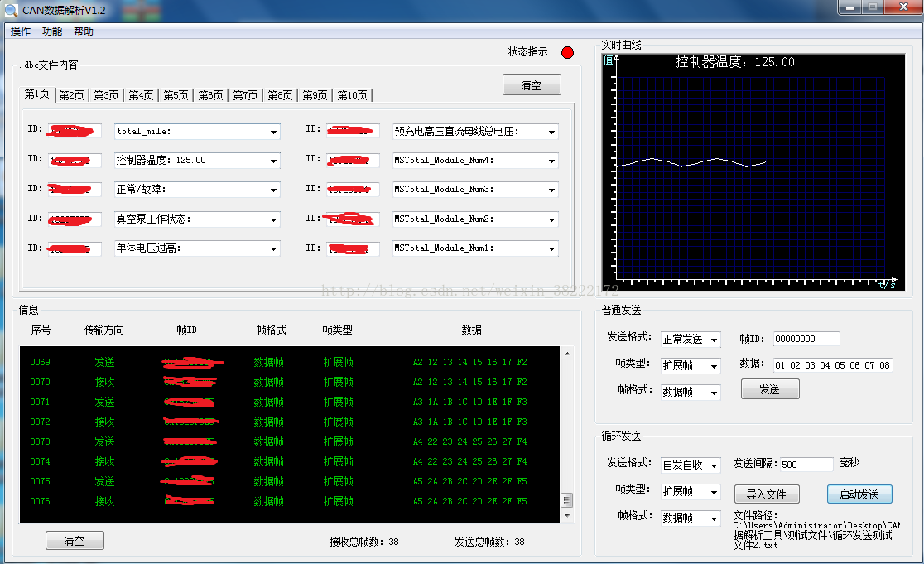Minimize the CAN数据解析 window
924x564 pixels.
849,7
